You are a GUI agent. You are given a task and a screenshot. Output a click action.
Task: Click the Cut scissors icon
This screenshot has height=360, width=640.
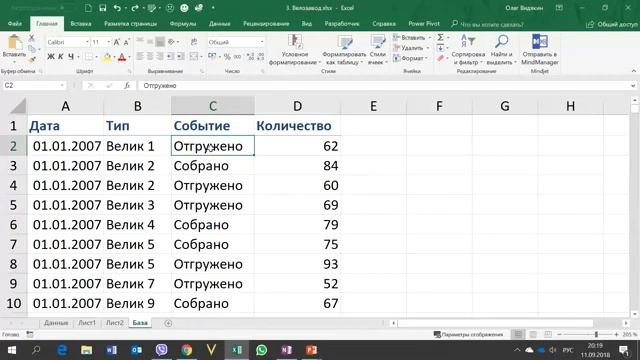click(32, 38)
